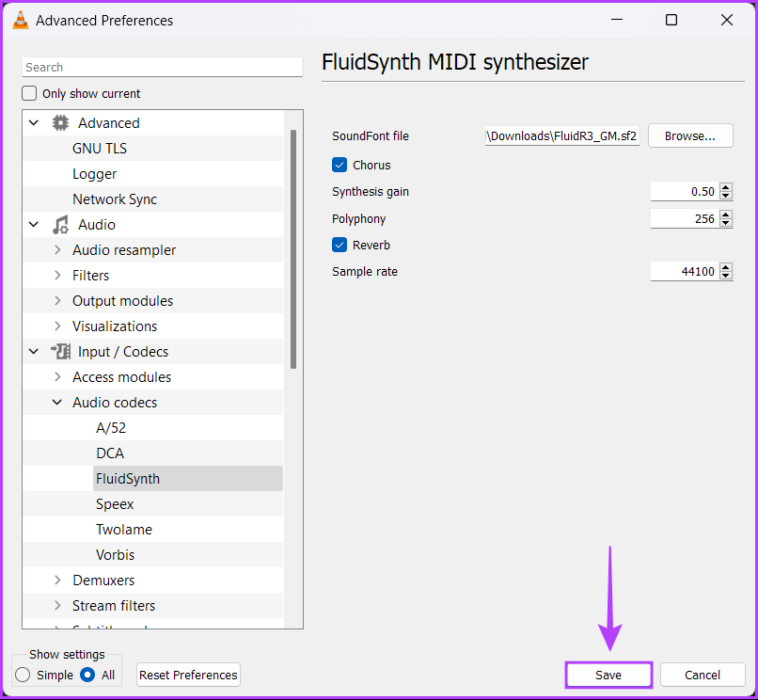The image size is (758, 700).
Task: Select the FluidSynth tree item
Action: (x=188, y=479)
